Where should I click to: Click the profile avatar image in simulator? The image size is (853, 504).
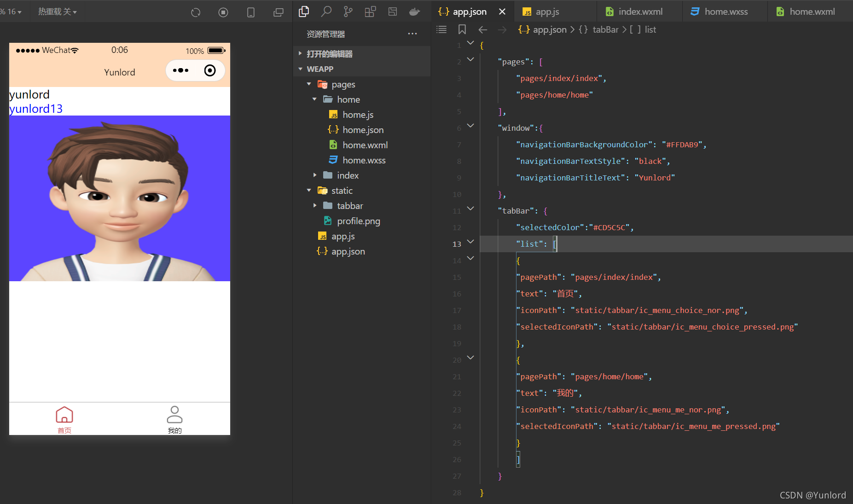[x=120, y=198]
